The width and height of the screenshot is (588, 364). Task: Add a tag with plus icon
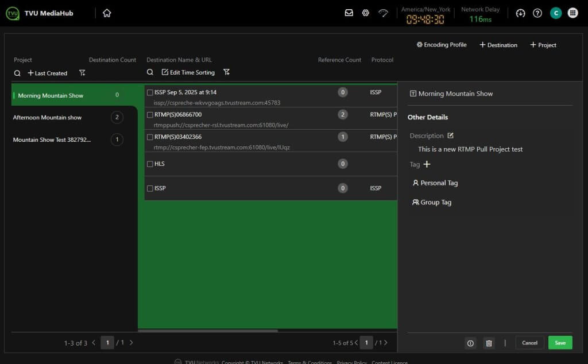pos(427,164)
